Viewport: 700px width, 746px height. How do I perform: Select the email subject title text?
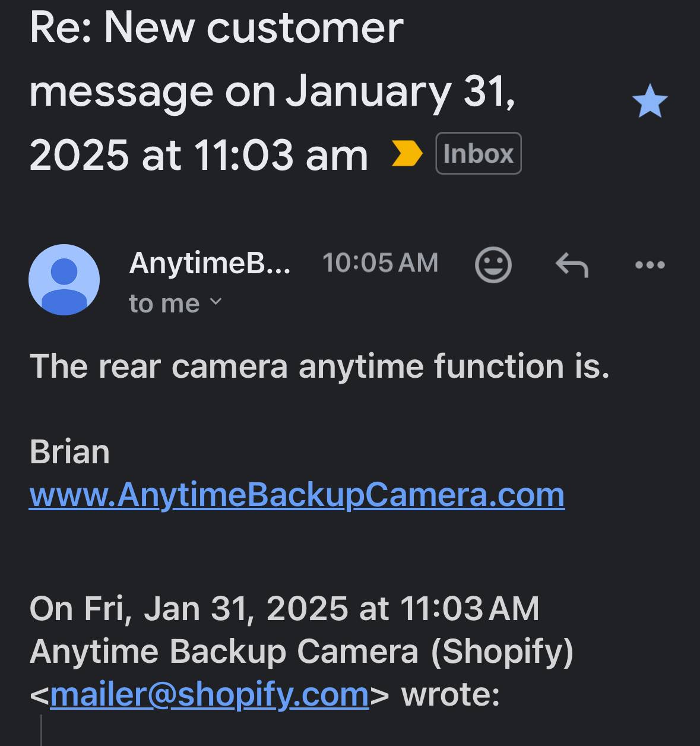273,91
